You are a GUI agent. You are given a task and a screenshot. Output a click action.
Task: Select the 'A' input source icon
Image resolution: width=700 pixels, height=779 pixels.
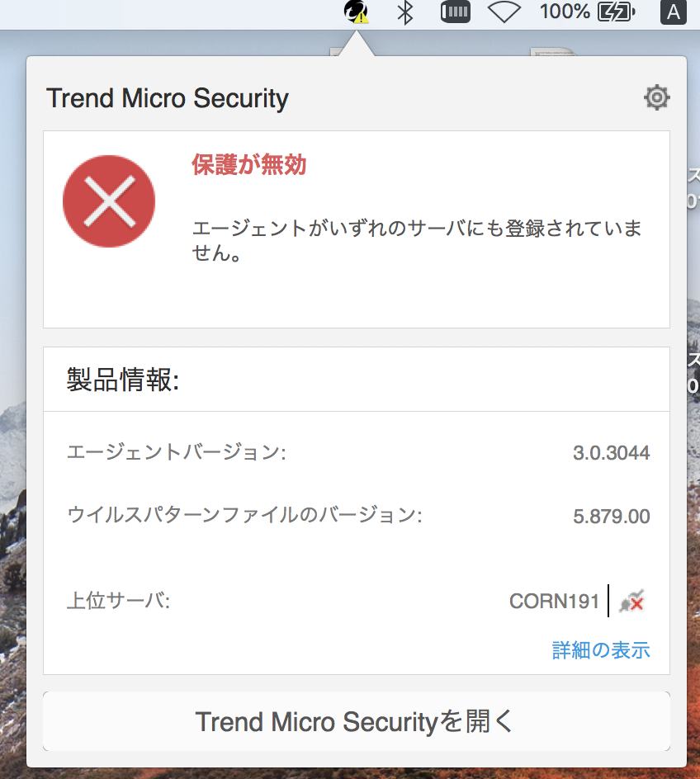673,12
